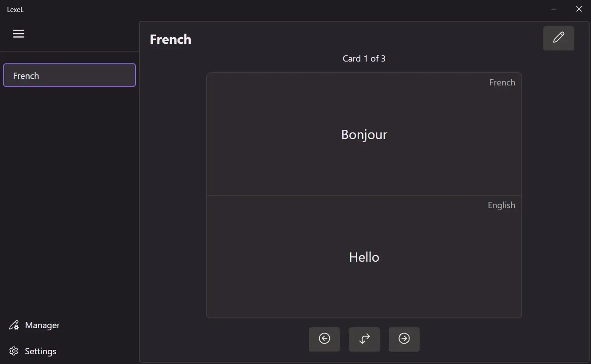Click the English language label on card
Image resolution: width=591 pixels, height=364 pixels.
[x=501, y=205]
